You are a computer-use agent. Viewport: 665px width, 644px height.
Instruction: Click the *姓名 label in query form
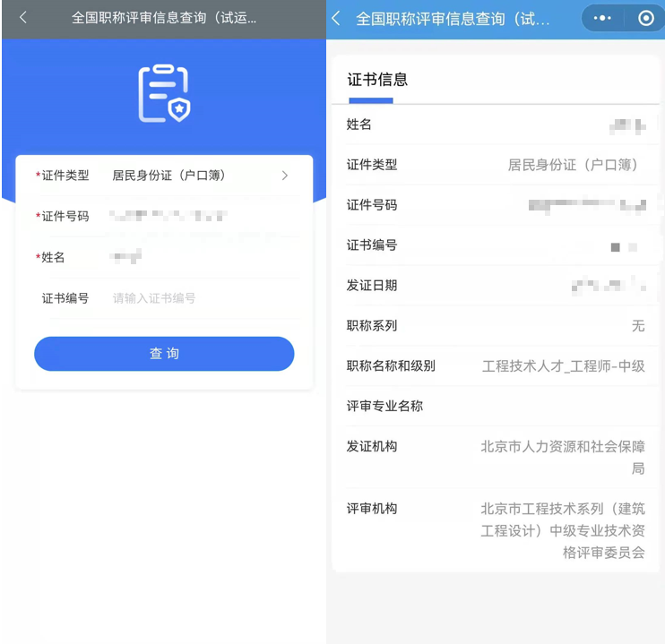click(50, 257)
